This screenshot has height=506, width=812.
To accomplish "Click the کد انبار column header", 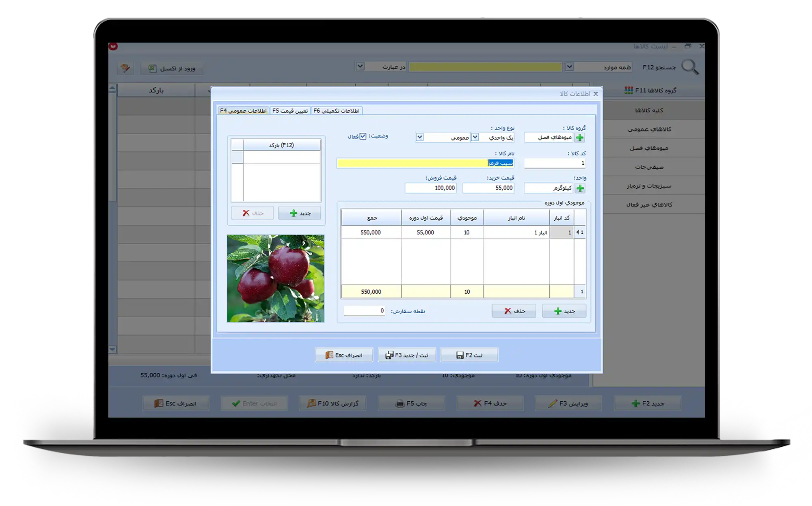I will click(562, 218).
